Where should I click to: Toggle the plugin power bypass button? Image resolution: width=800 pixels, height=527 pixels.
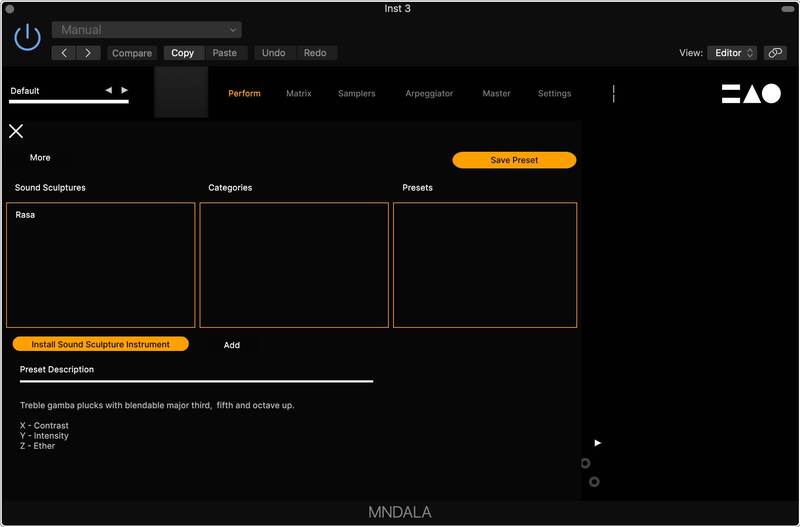(x=28, y=37)
